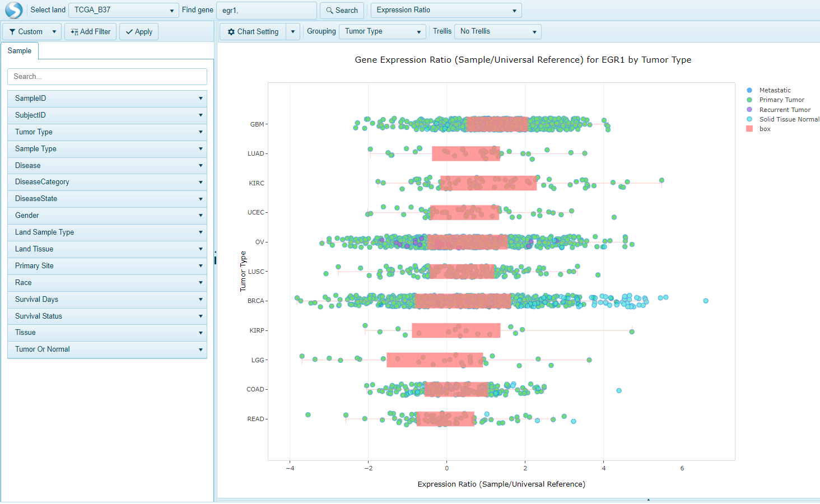This screenshot has height=504, width=820.
Task: Click the funnel icon on the Custom filter button
Action: click(13, 31)
